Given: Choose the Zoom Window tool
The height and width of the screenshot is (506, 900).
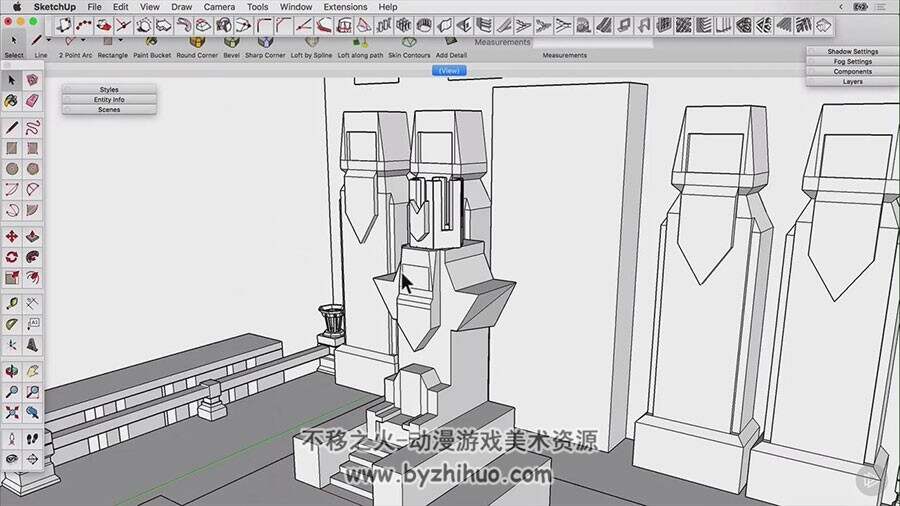Looking at the screenshot, I should [x=33, y=392].
